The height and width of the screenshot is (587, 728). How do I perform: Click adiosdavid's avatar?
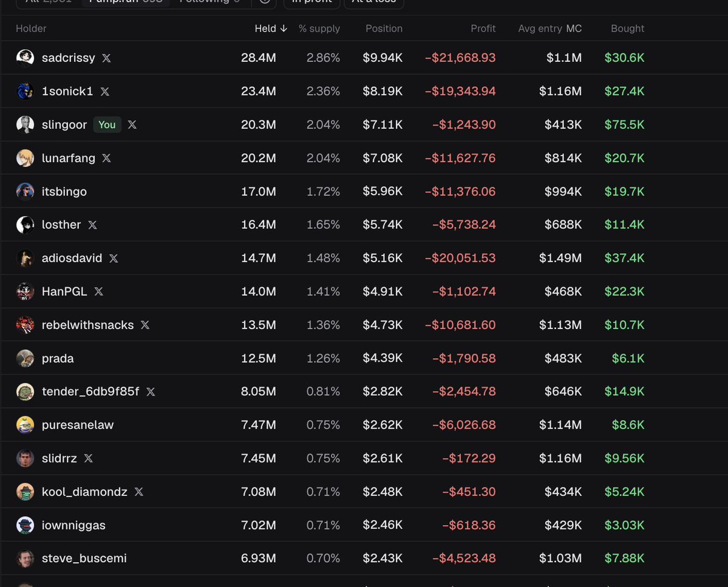[25, 258]
